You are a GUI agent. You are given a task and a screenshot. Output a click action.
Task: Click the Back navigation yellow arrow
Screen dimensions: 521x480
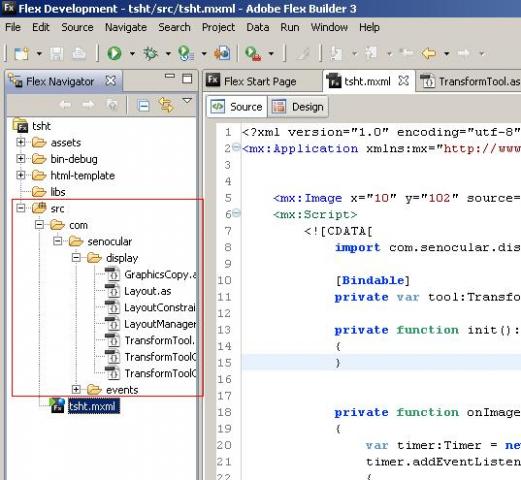pyautogui.click(x=429, y=53)
